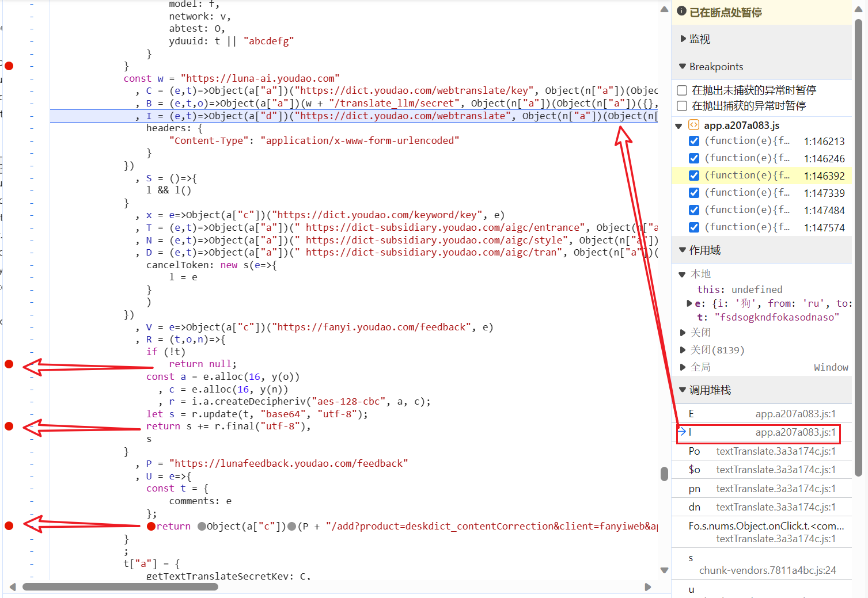Jump to breakpoint location 1:146246
The height and width of the screenshot is (598, 868).
824,159
